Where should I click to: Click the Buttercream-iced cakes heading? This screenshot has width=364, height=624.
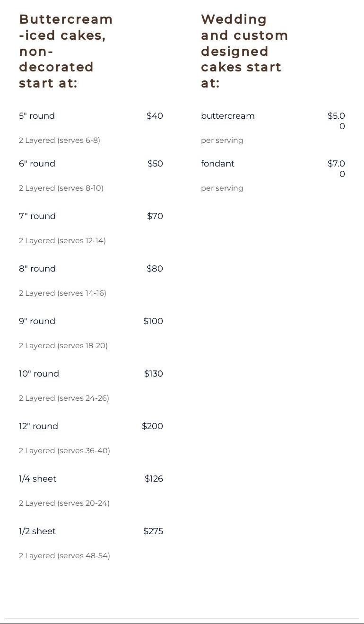66,51
